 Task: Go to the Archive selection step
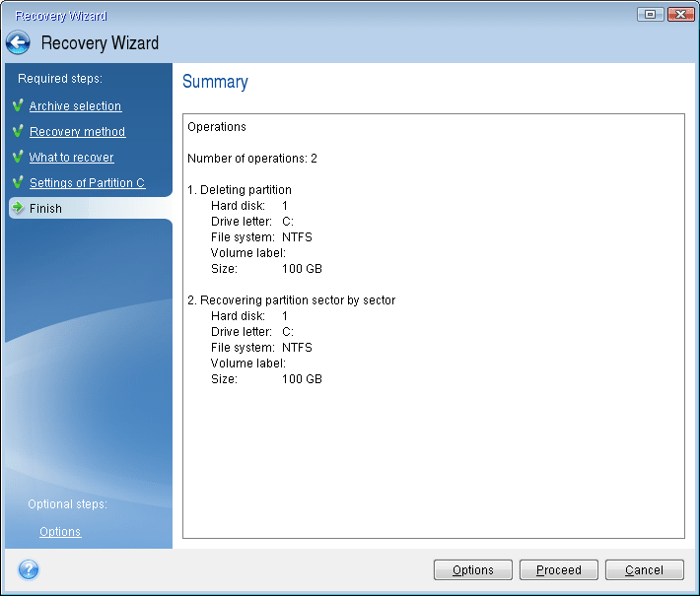75,106
